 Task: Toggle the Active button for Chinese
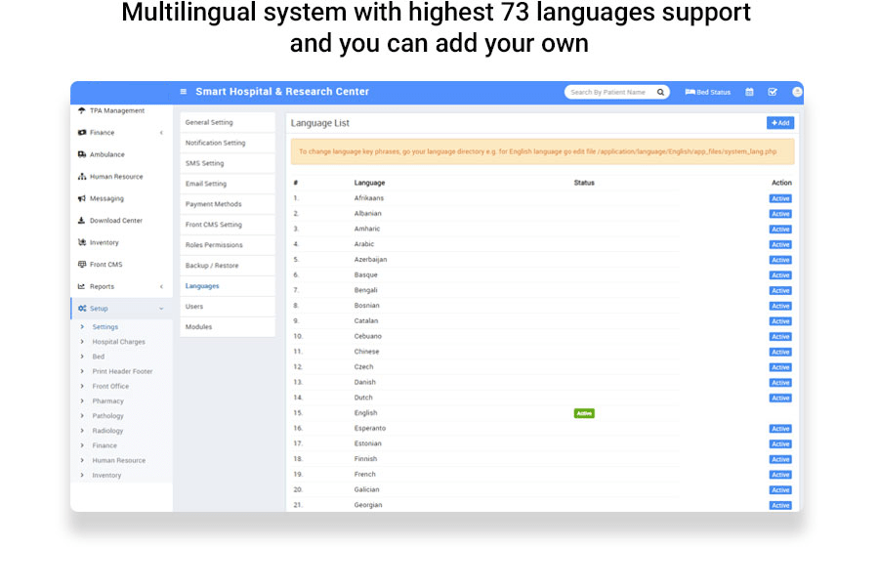pyautogui.click(x=779, y=352)
